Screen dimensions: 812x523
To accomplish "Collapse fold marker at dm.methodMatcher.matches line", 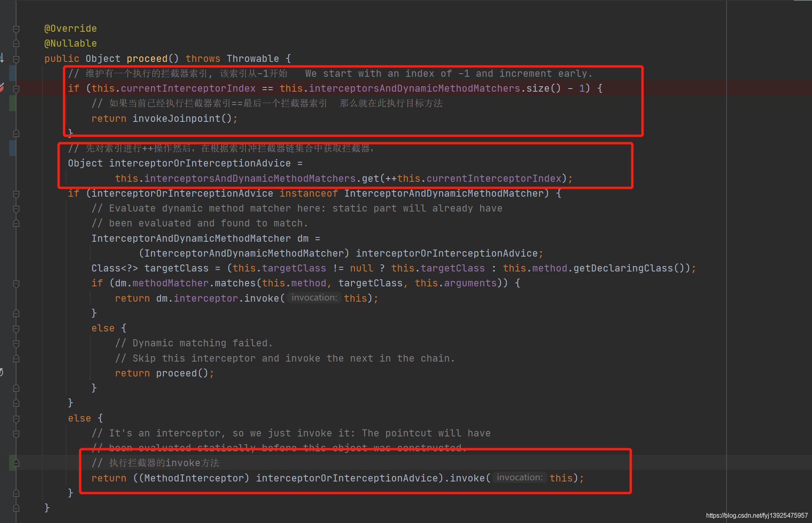I will pyautogui.click(x=16, y=284).
